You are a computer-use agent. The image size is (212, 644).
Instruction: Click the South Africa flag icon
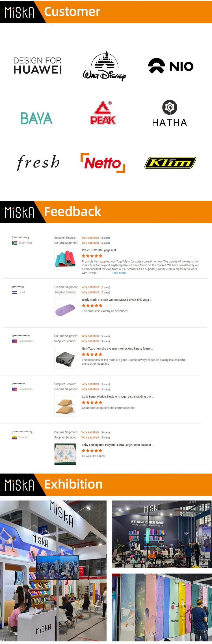[14, 243]
